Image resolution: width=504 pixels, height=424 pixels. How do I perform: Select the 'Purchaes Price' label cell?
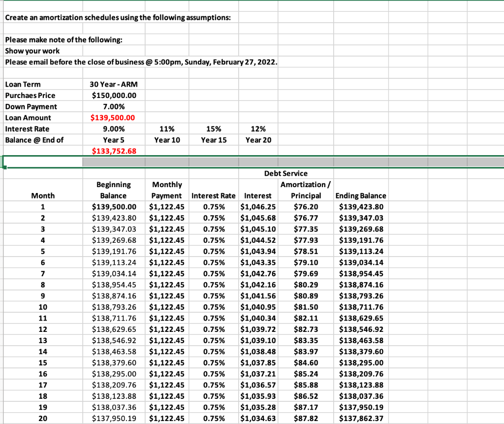click(x=29, y=96)
